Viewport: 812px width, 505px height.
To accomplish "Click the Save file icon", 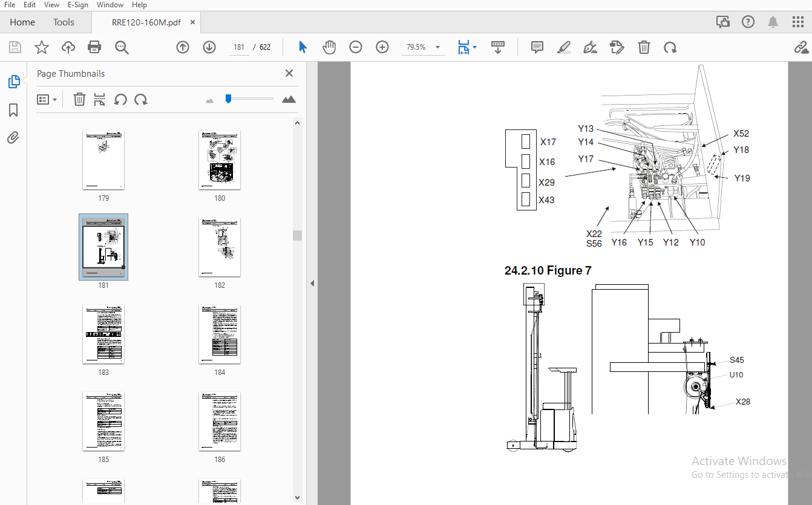I will pyautogui.click(x=15, y=47).
